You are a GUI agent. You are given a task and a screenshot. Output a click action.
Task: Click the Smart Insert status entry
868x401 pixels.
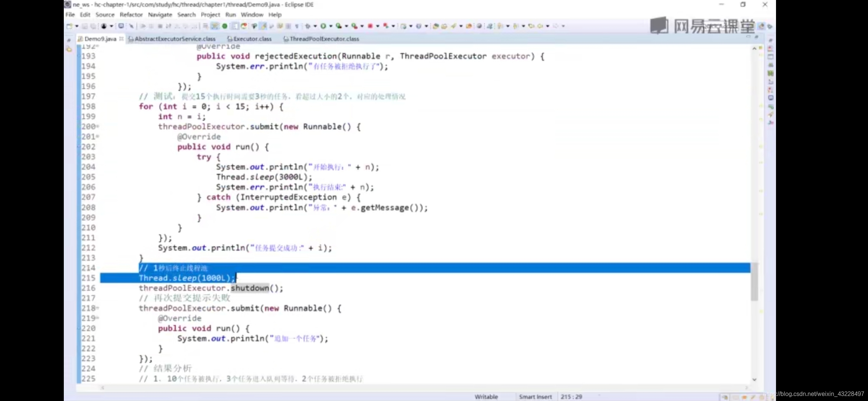[535, 397]
